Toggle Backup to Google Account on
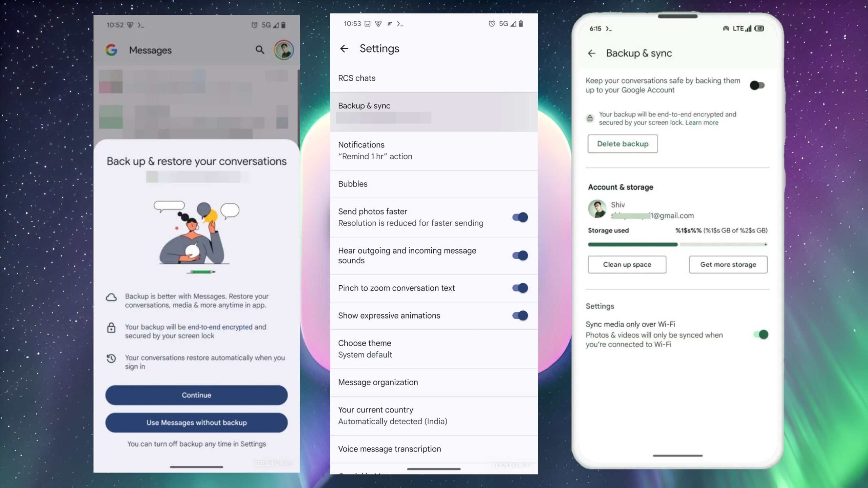Viewport: 868px width, 488px height. click(756, 86)
